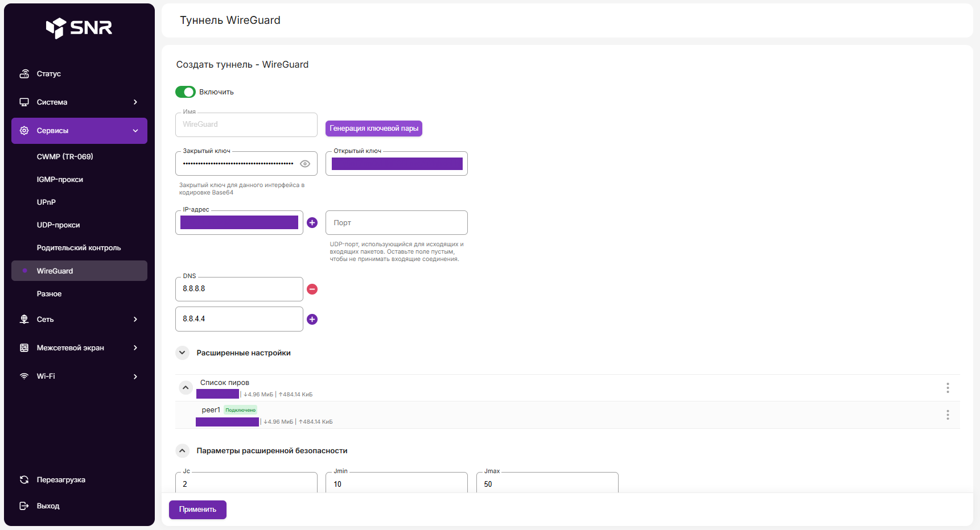
Task: Collapse the Список пиров section
Action: click(x=186, y=388)
